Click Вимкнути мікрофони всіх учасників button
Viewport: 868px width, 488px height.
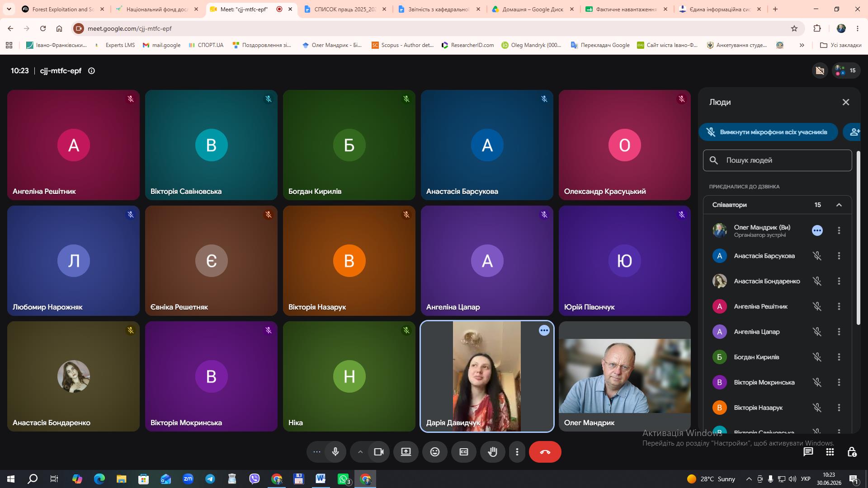[768, 132]
